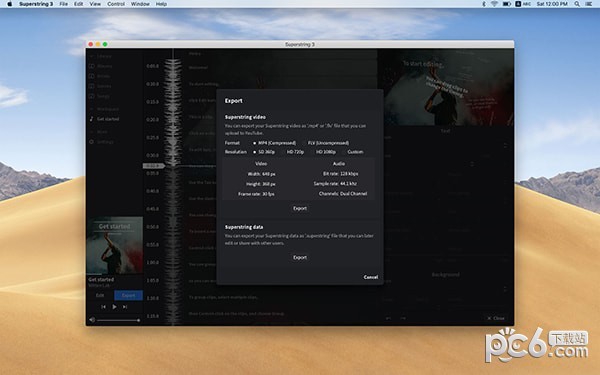Click Export under Superstring data

click(x=300, y=258)
